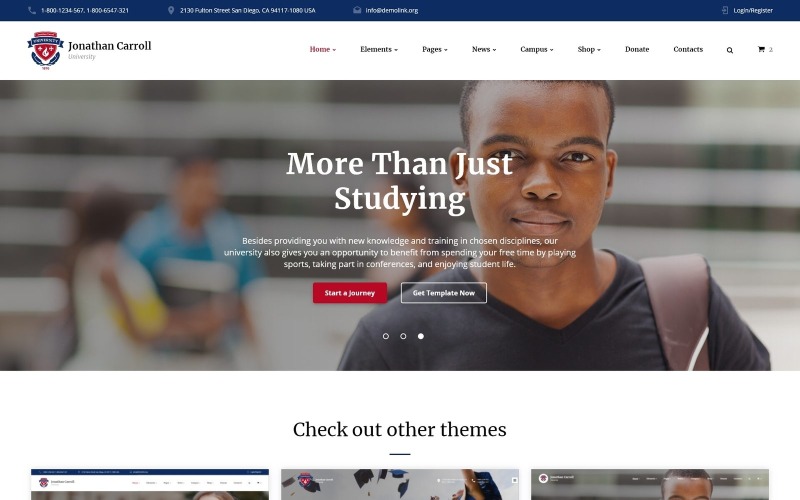
Task: Open the Contacts menu item
Action: pos(688,49)
